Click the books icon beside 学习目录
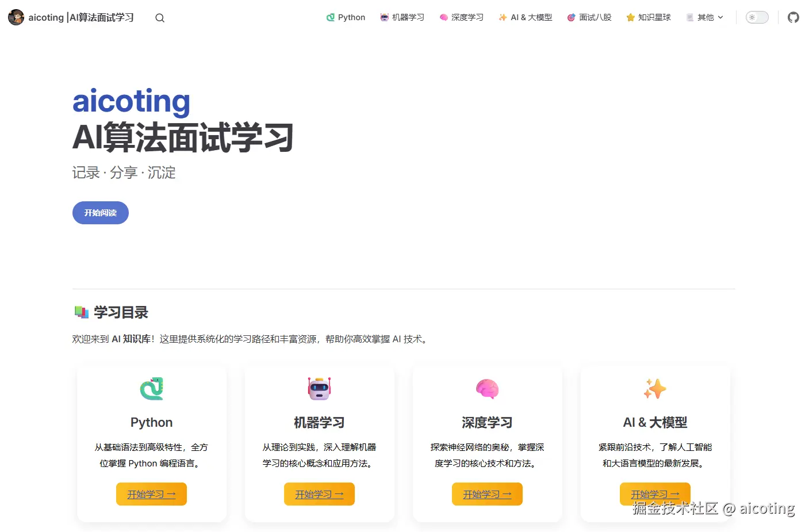Image resolution: width=809 pixels, height=532 pixels. [81, 312]
